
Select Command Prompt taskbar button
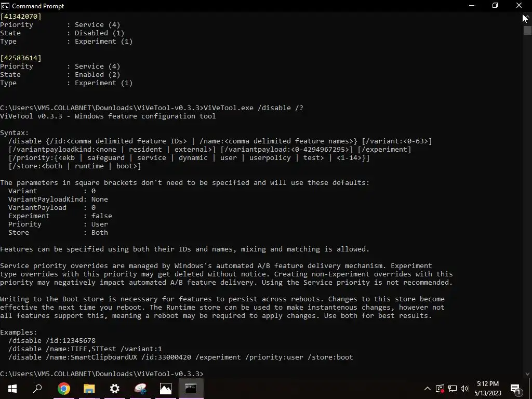coord(191,389)
